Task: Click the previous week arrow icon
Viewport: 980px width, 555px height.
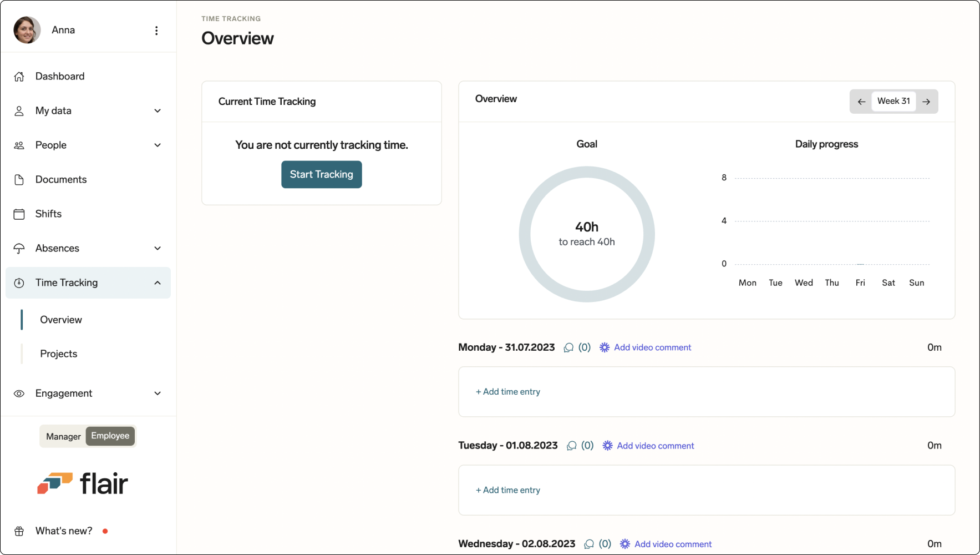Action: click(x=861, y=102)
